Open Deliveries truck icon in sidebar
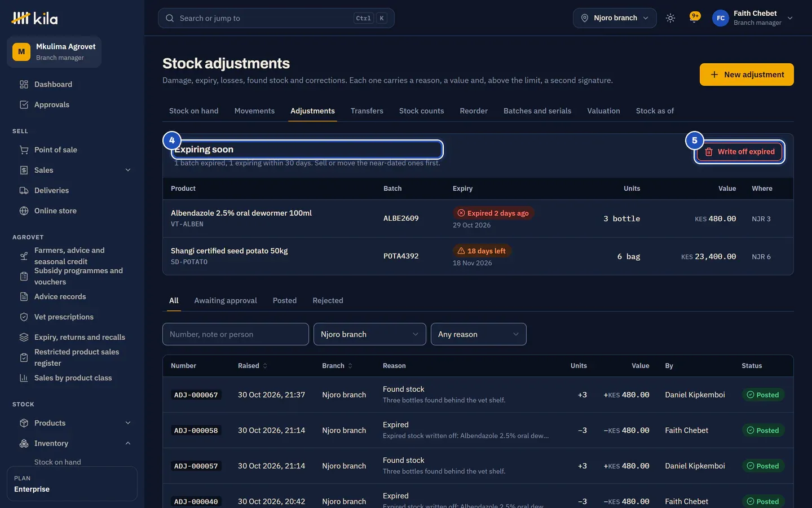This screenshot has height=508, width=812. pos(24,190)
